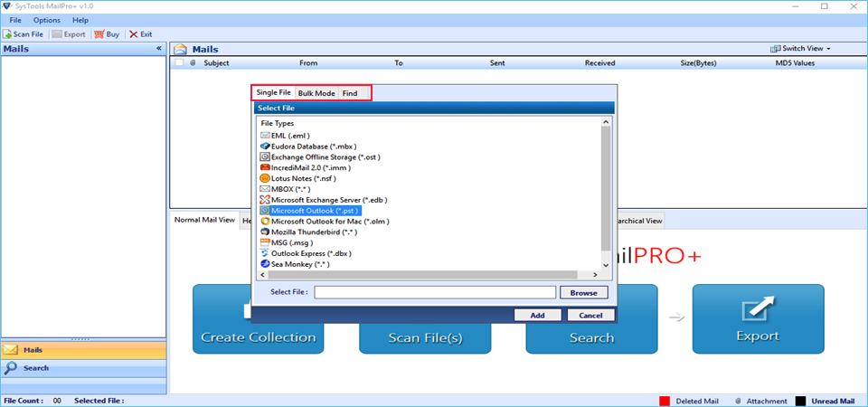The width and height of the screenshot is (868, 407).
Task: Click the attachment column icon
Action: pyautogui.click(x=193, y=63)
